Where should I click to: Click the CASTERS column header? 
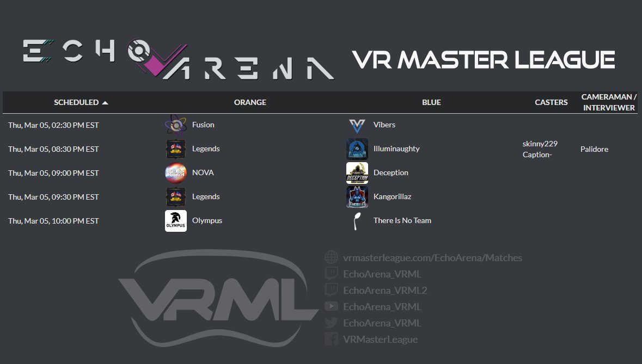click(x=551, y=102)
